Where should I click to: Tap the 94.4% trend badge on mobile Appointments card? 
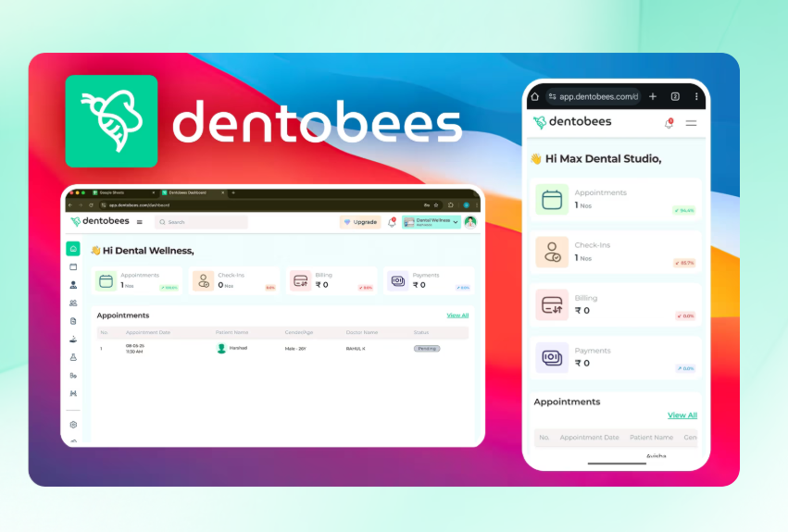click(684, 211)
